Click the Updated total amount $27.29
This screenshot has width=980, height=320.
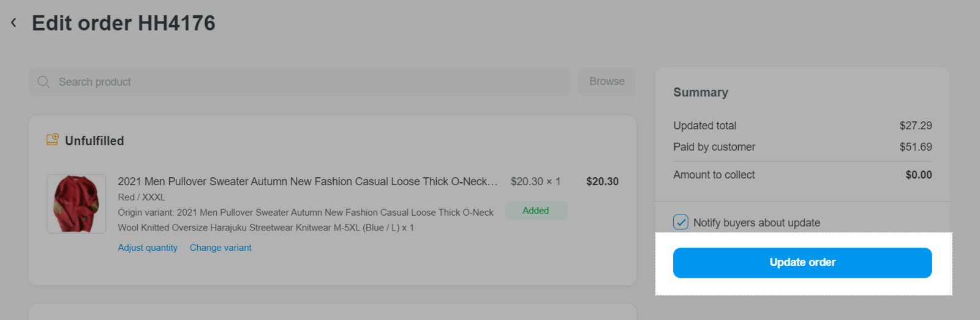[916, 126]
